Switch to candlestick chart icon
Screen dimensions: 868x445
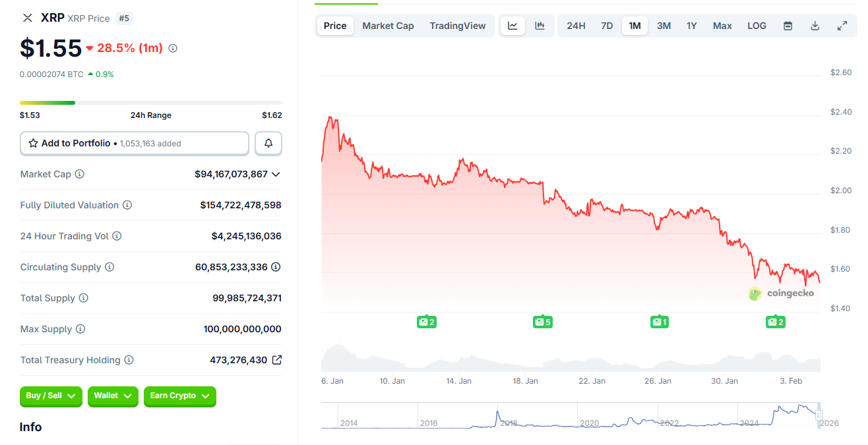(540, 26)
